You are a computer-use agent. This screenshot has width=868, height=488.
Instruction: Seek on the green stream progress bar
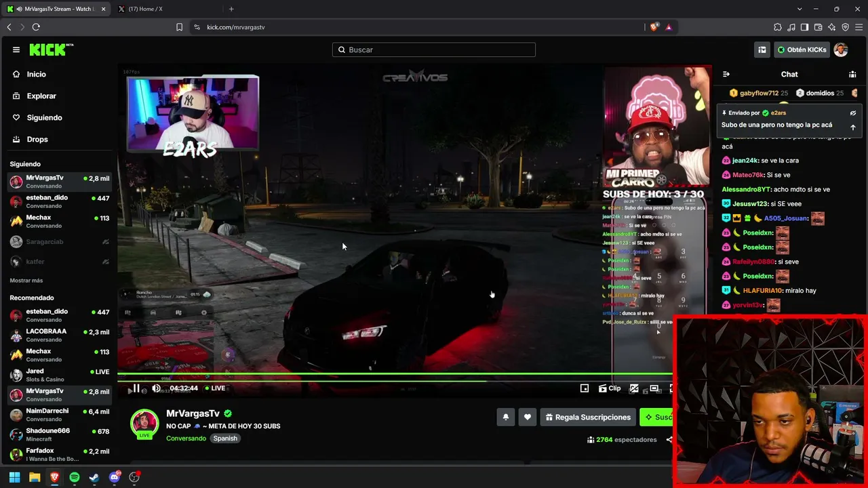395,373
